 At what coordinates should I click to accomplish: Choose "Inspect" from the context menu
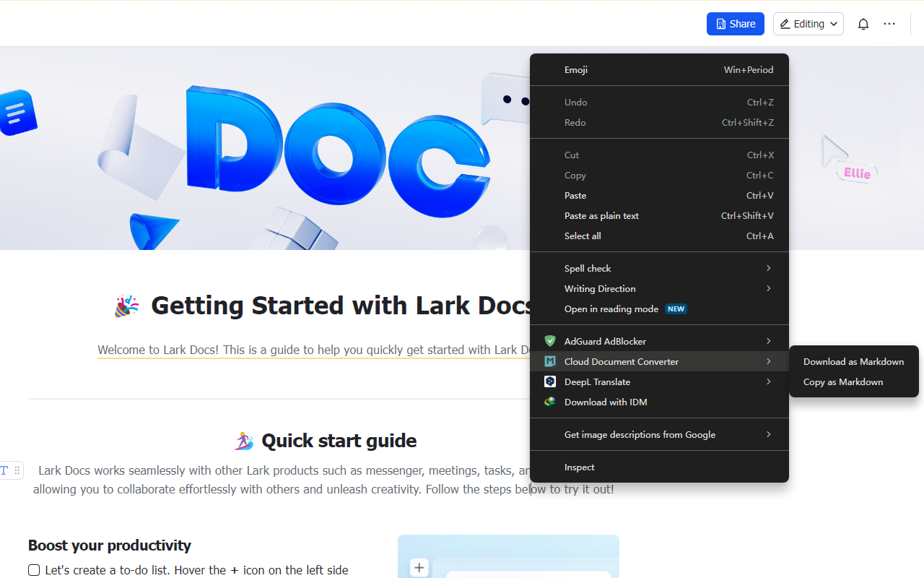[x=579, y=467]
